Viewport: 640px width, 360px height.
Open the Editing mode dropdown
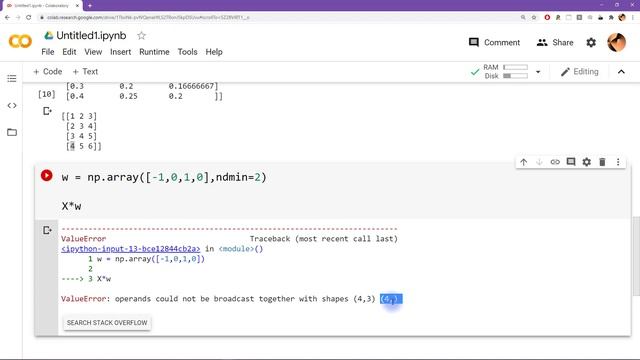(x=580, y=72)
